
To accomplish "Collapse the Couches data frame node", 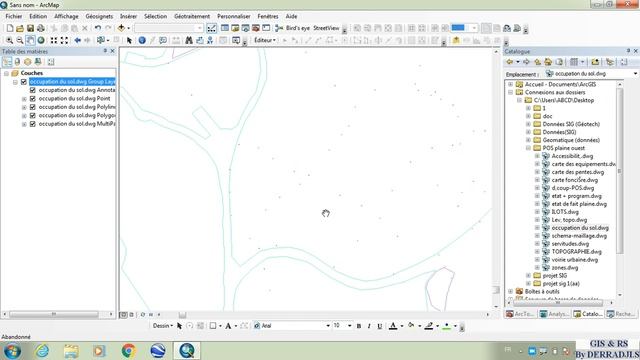I will 6,73.
